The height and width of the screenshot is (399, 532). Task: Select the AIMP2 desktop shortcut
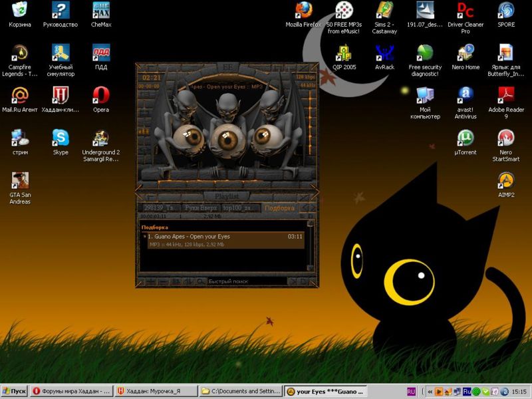pos(506,180)
